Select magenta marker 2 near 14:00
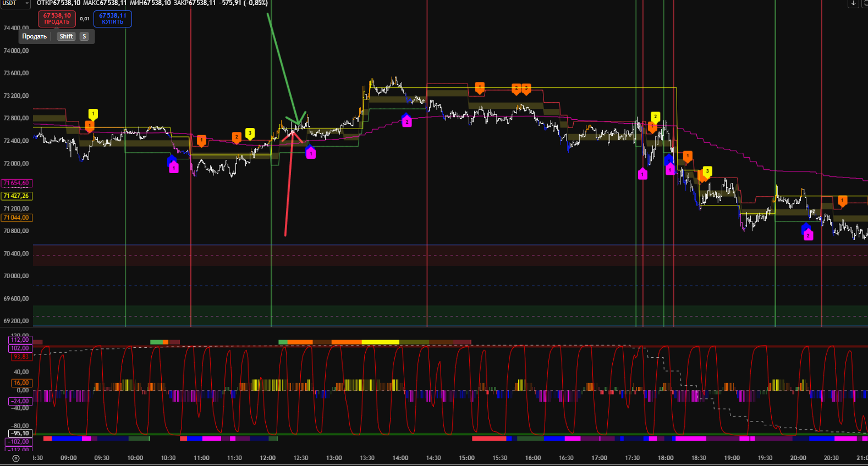Viewport: 868px width, 466px height. point(406,121)
